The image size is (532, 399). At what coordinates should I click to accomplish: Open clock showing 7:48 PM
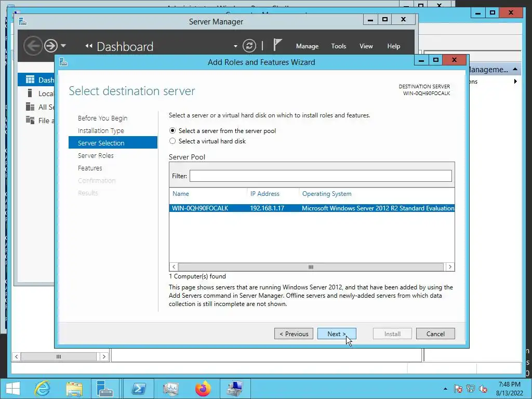pyautogui.click(x=509, y=389)
